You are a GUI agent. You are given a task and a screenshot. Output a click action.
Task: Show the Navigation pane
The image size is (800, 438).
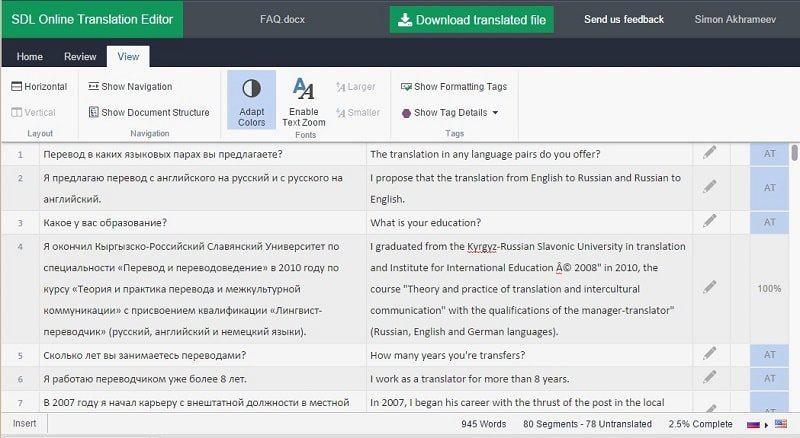click(130, 86)
